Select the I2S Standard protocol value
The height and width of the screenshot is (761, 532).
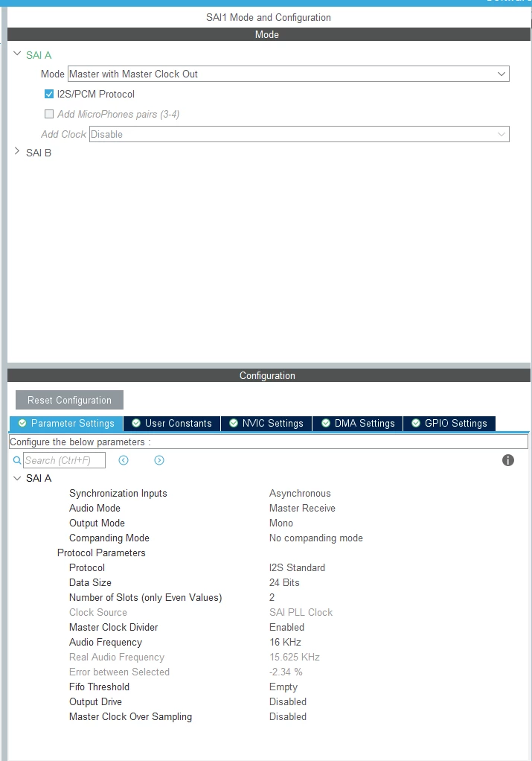tap(297, 568)
